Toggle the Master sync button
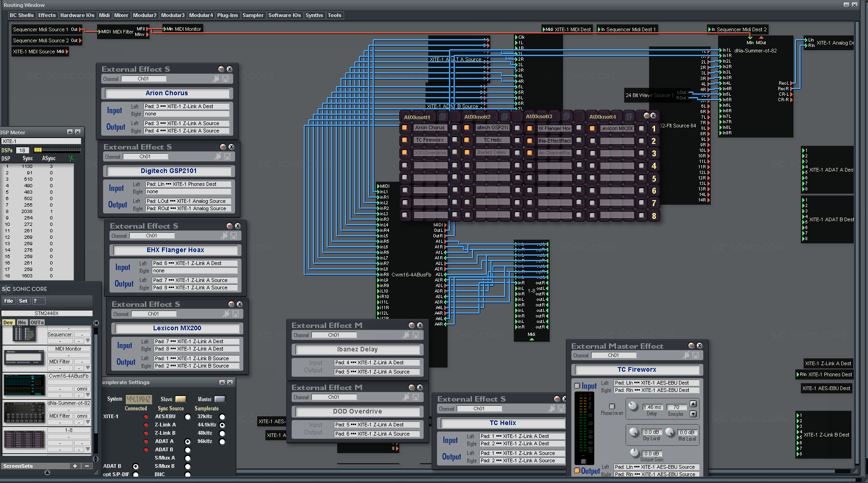This screenshot has width=868, height=483. pos(220,399)
